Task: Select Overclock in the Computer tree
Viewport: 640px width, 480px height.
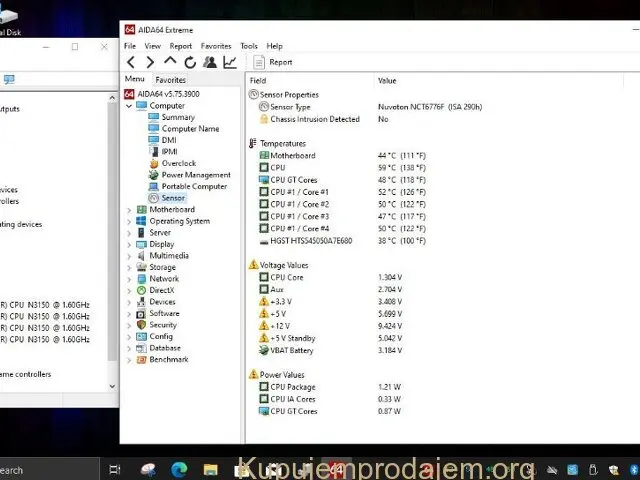Action: [x=178, y=163]
